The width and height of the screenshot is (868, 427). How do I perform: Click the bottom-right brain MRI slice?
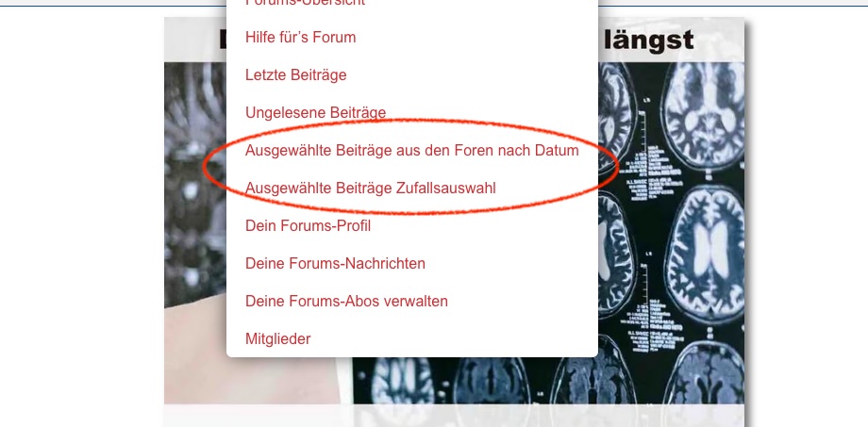(704, 373)
